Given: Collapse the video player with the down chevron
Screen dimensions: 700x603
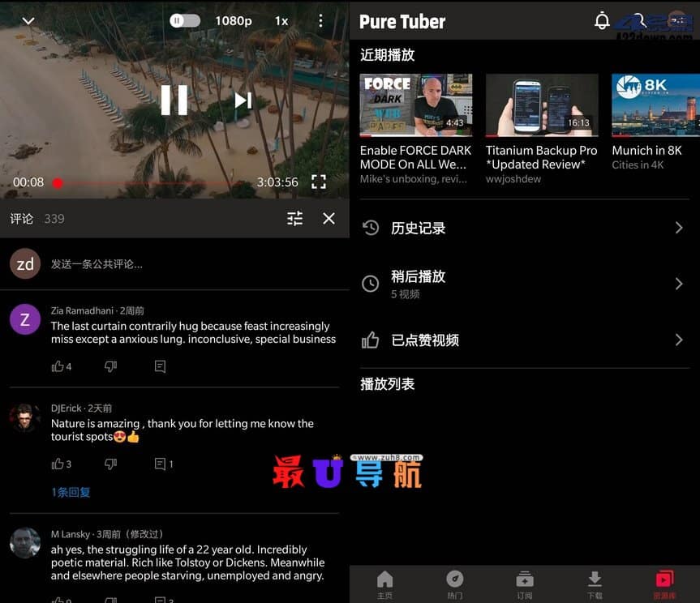Looking at the screenshot, I should click(x=28, y=21).
